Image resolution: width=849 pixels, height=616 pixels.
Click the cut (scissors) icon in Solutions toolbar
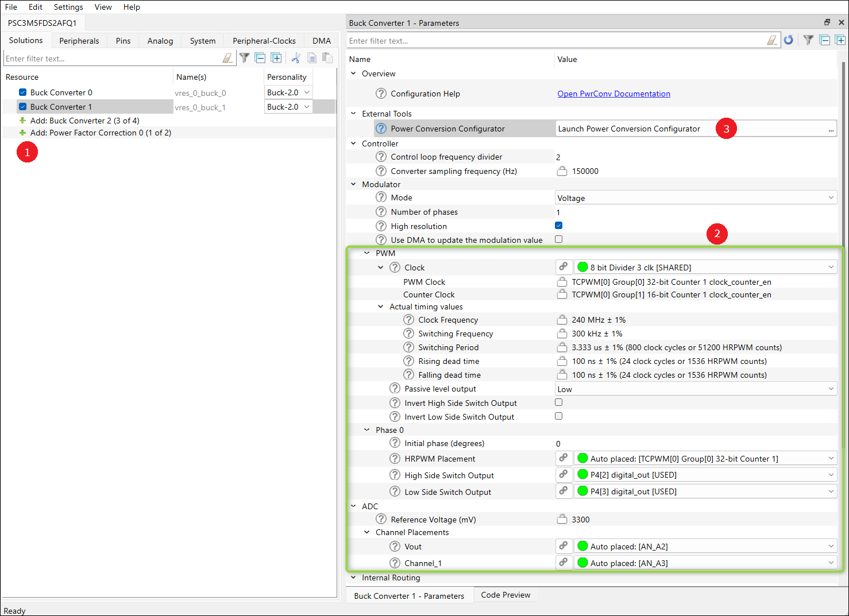click(296, 58)
